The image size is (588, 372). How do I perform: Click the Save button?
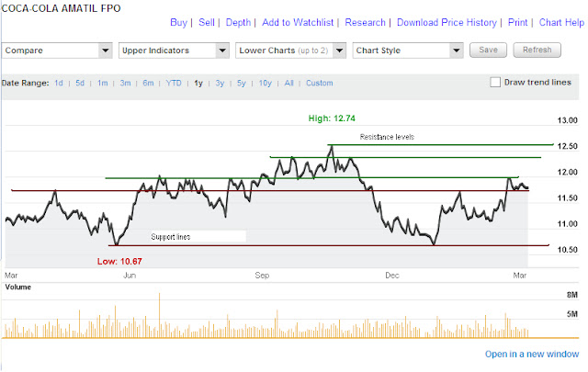[x=488, y=50]
